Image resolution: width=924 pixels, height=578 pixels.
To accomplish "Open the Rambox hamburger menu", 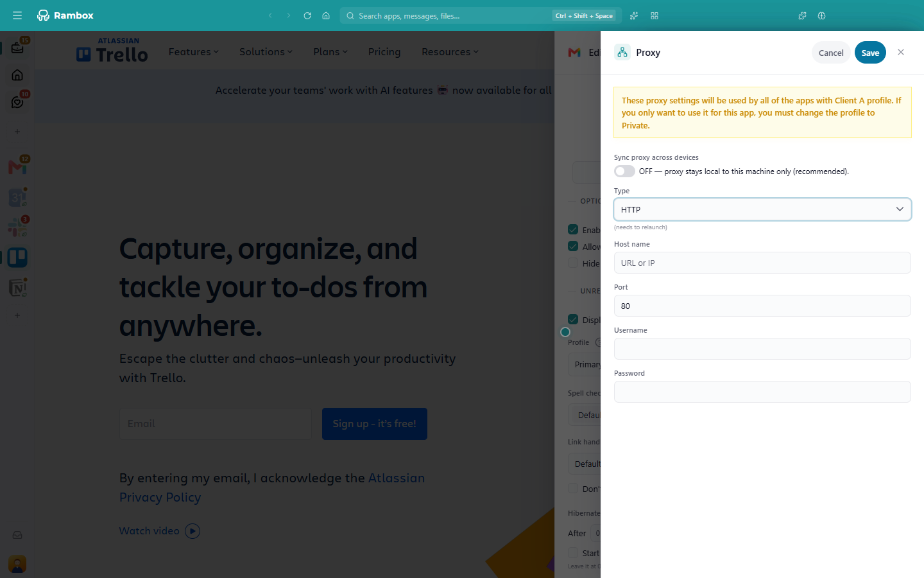I will point(17,15).
